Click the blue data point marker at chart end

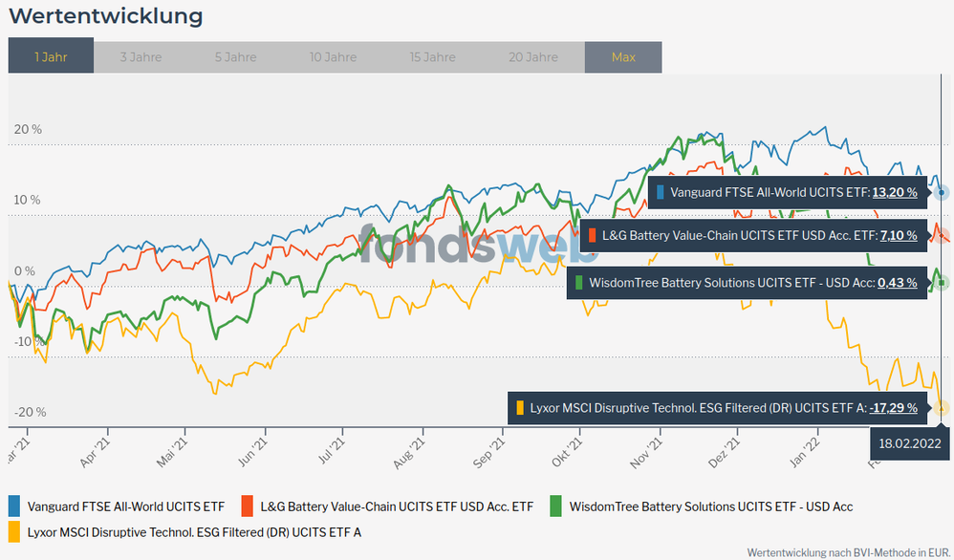pos(943,192)
